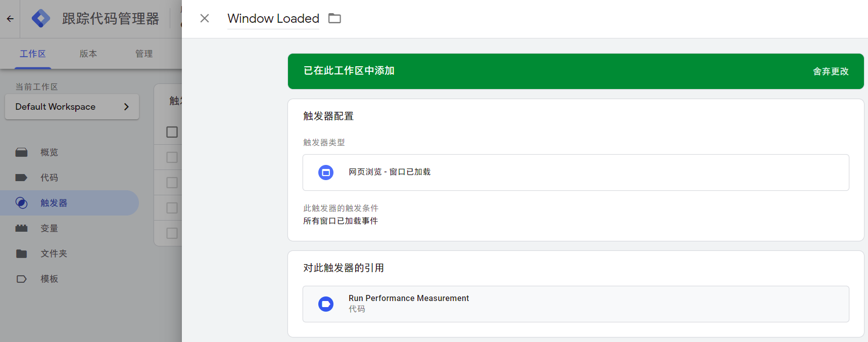Open the Run Performance Measurement tag reference
Screen dimensions: 868x342
(575, 304)
